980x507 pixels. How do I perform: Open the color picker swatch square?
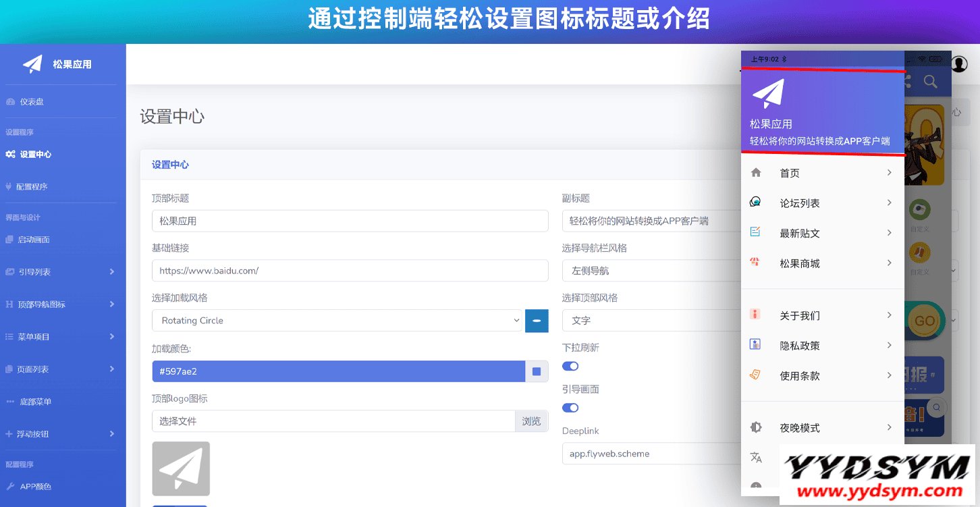point(537,371)
